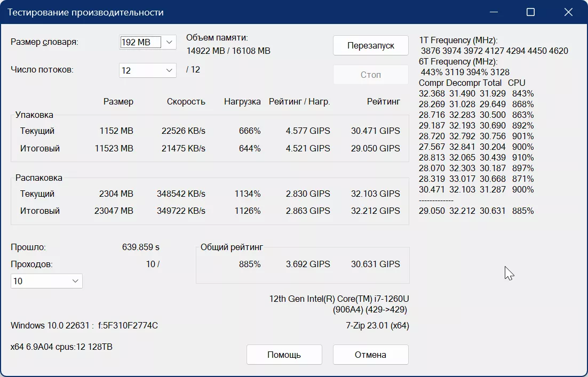
Task: Open the thread count dropdown showing 12
Action: [147, 70]
